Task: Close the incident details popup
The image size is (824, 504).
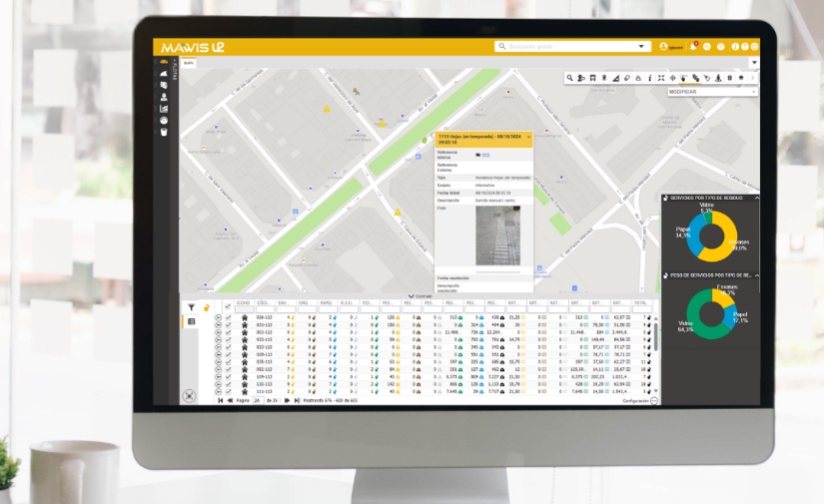Action: click(527, 135)
